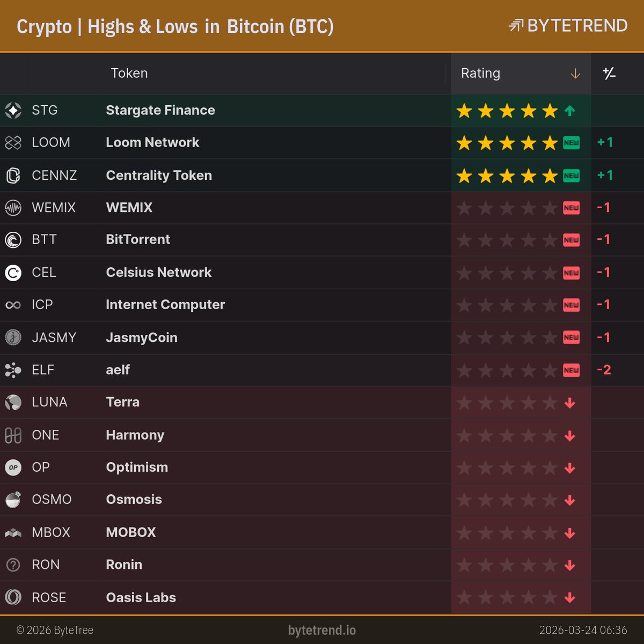Click the +1 change value for Loom Network
644x644 pixels.
coord(605,142)
